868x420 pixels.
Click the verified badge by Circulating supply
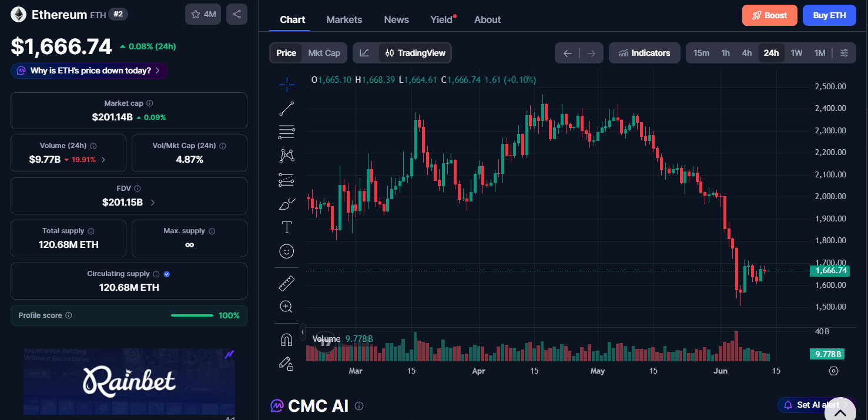[x=167, y=274]
